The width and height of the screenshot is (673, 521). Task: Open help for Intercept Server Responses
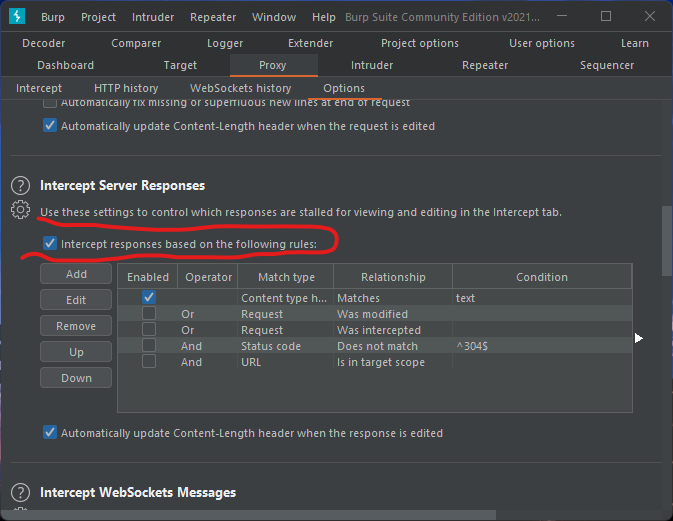point(20,186)
